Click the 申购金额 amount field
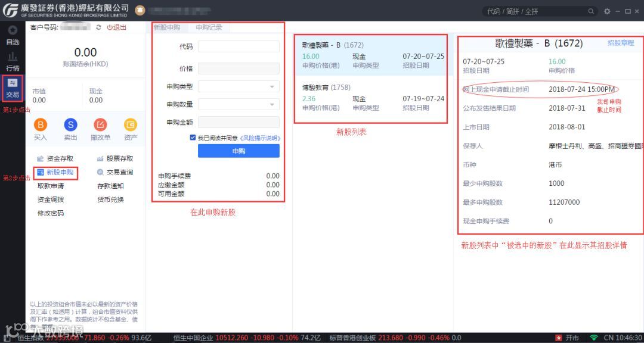Image resolution: width=644 pixels, height=343 pixels. click(x=239, y=122)
